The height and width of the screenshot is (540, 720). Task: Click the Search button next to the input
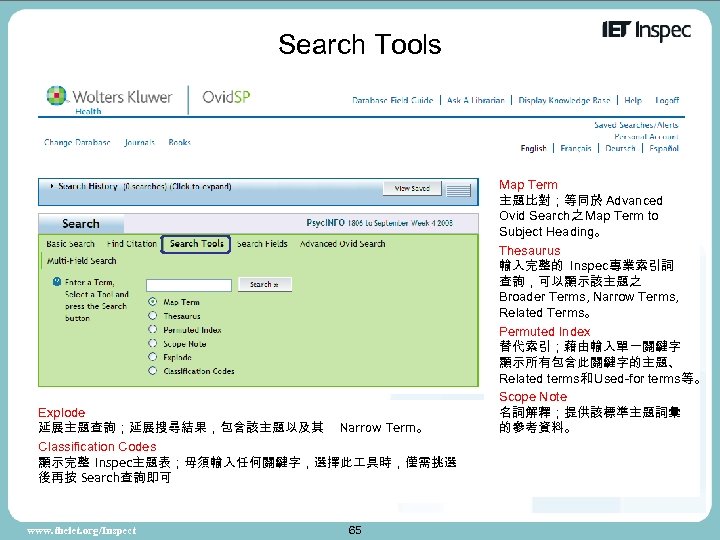point(265,285)
